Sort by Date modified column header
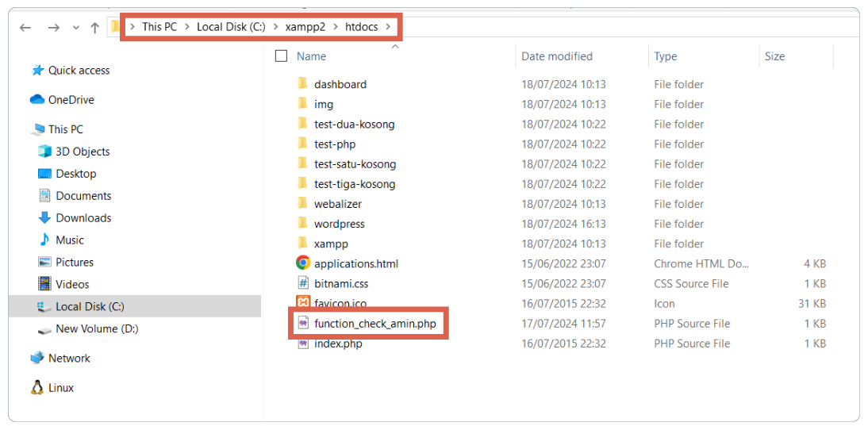868x430 pixels. tap(557, 56)
